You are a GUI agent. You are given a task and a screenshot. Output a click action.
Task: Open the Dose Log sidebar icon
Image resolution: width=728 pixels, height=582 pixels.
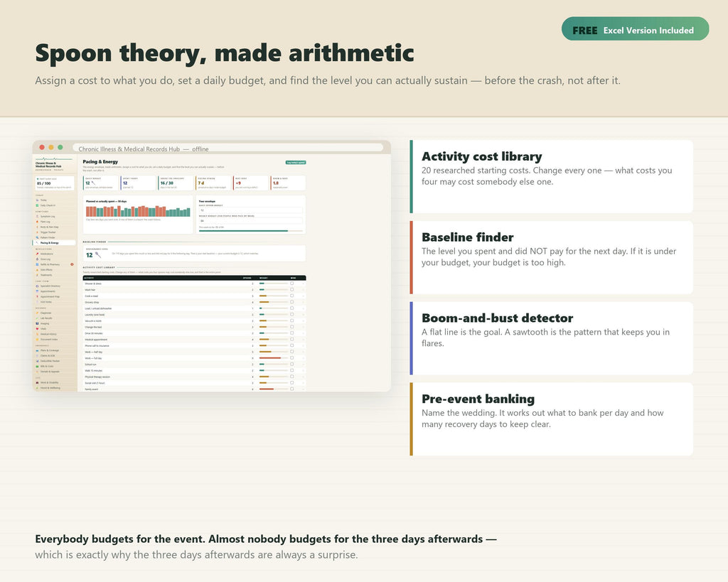pyautogui.click(x=37, y=259)
